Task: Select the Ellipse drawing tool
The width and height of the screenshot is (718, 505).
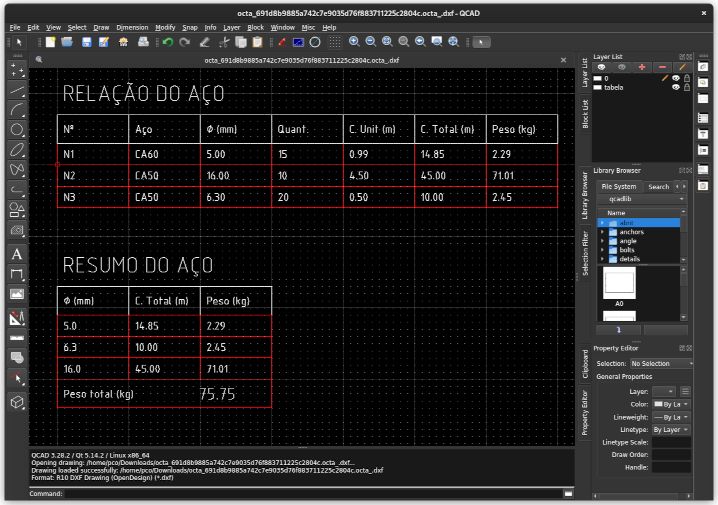Action: coord(17,150)
